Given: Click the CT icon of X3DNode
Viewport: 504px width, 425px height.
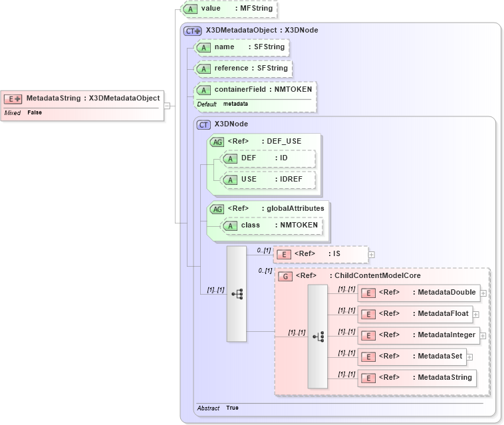Looking at the screenshot, I should (203, 125).
